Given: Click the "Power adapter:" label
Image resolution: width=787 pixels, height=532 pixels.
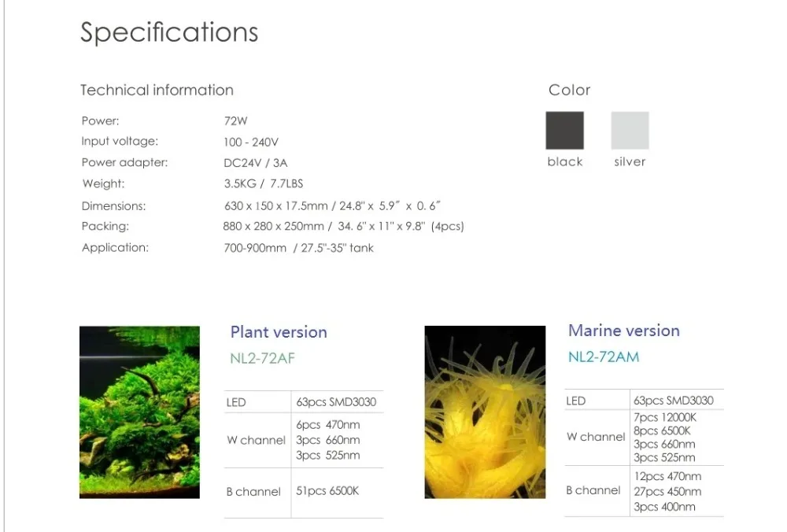Looking at the screenshot, I should click(124, 163).
